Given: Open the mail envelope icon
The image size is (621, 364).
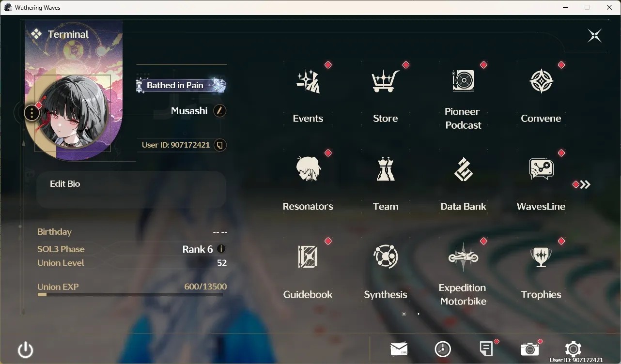Looking at the screenshot, I should pyautogui.click(x=399, y=349).
